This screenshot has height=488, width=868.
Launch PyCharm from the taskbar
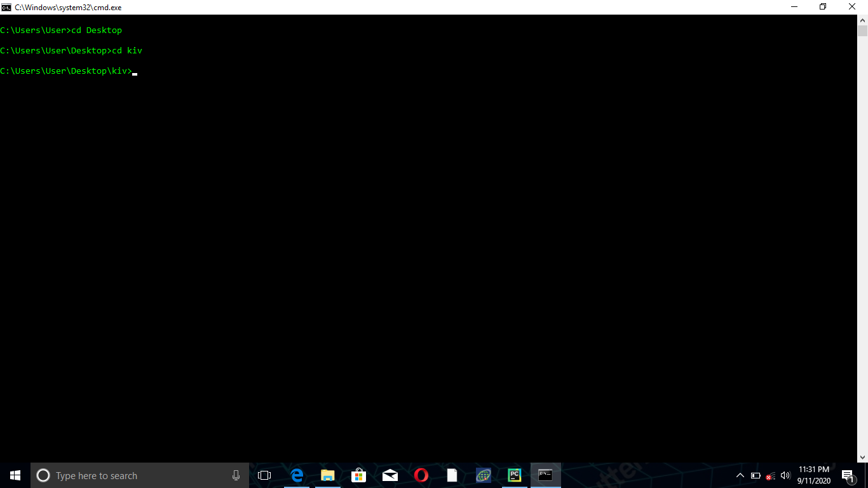(x=514, y=475)
